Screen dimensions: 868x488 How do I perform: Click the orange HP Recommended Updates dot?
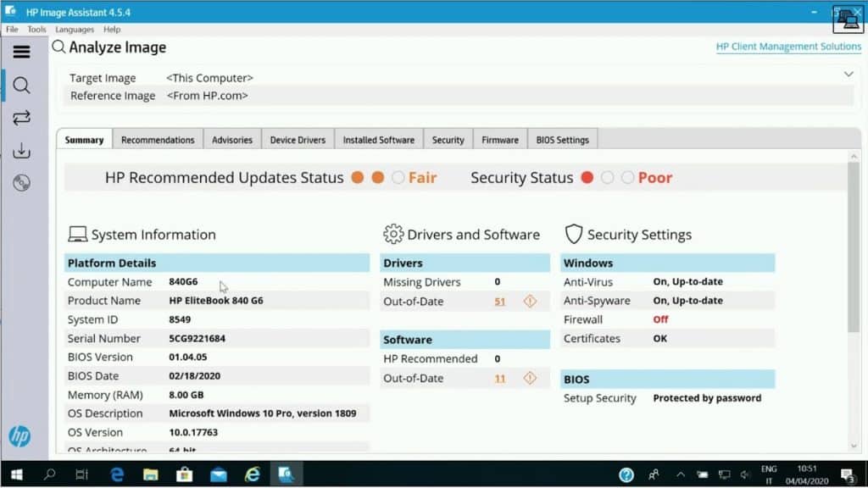coord(359,178)
